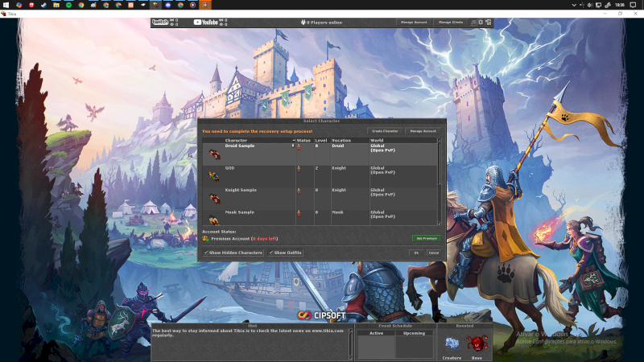Open Manage Clients in top bar
The height and width of the screenshot is (362, 644).
tap(451, 23)
